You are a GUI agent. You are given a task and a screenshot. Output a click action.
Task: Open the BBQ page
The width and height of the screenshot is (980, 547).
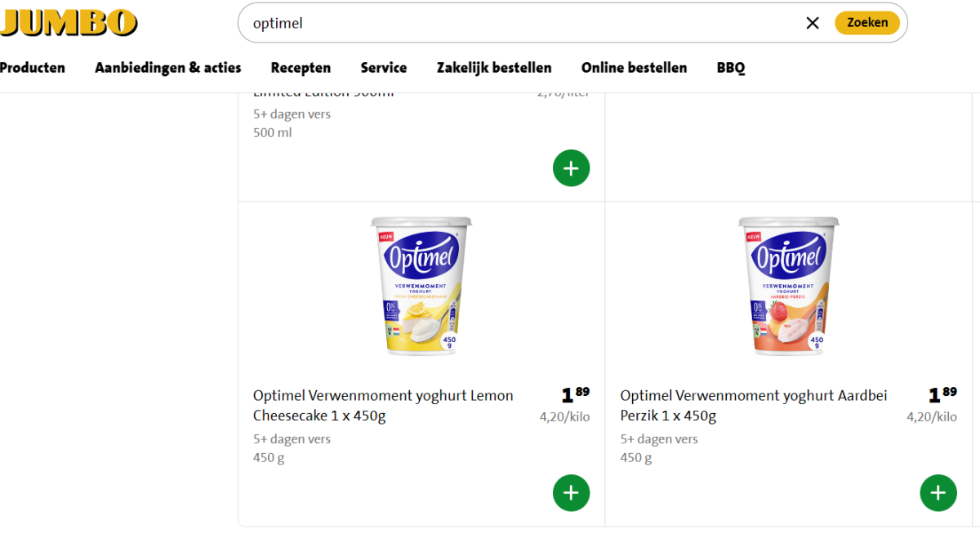coord(731,68)
